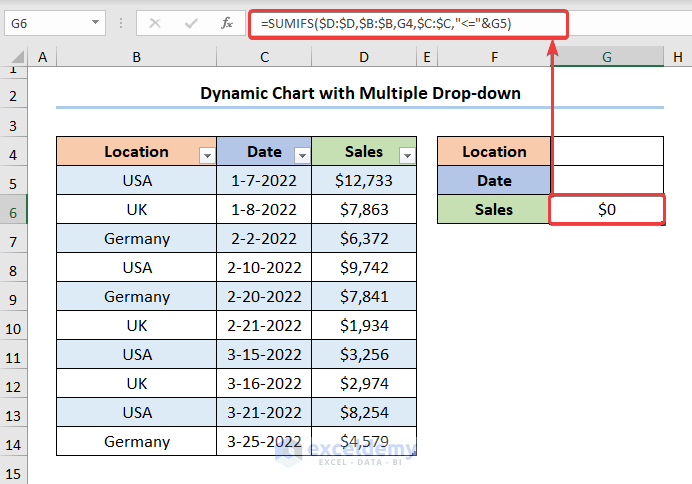Click the formula bar options dots icon
Image resolution: width=692 pixels, height=484 pixels.
(x=121, y=23)
